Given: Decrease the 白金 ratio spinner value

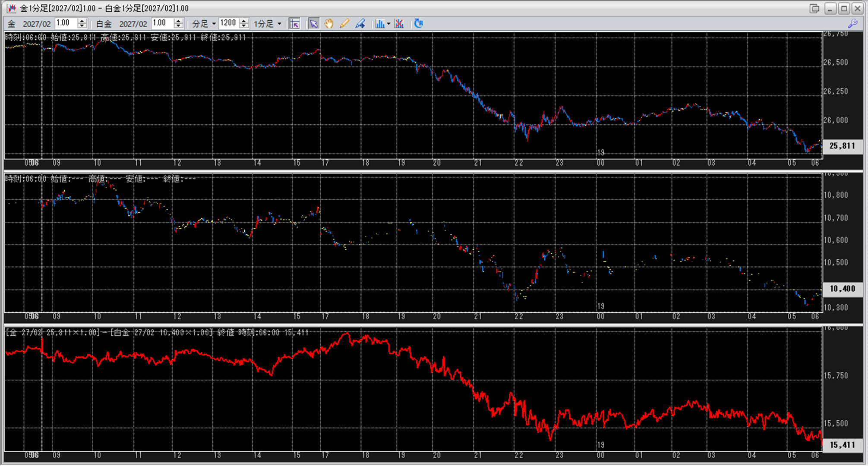Looking at the screenshot, I should pyautogui.click(x=178, y=26).
